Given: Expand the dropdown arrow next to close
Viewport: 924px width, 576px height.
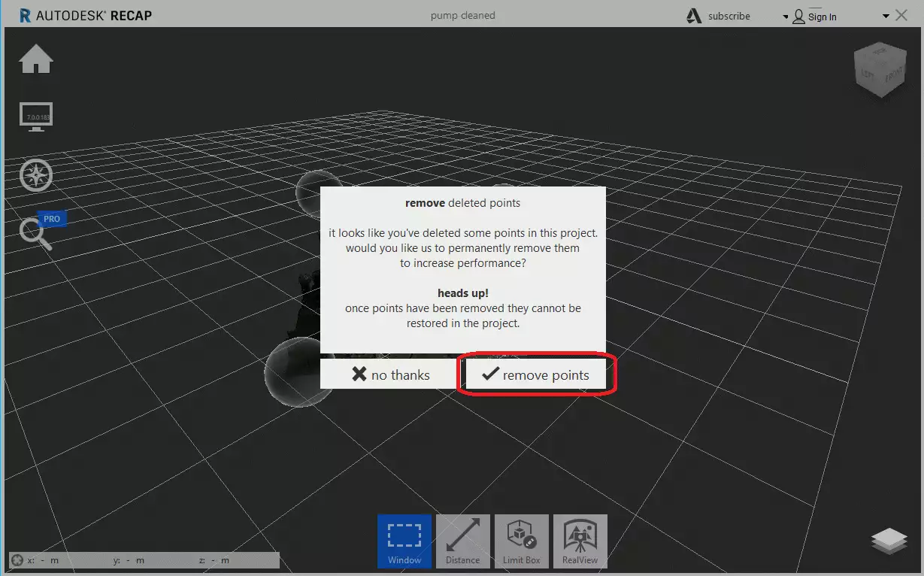Looking at the screenshot, I should coord(886,16).
